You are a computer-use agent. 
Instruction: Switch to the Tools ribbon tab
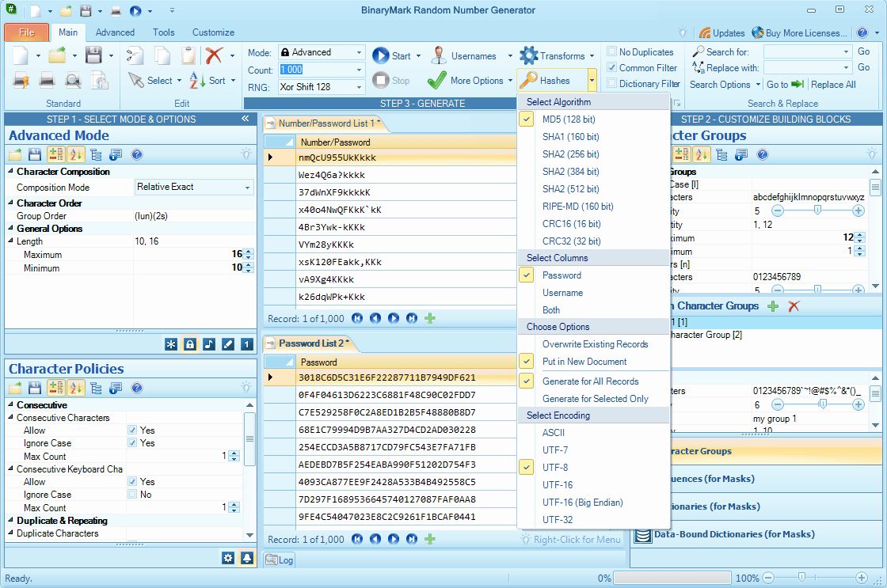(163, 32)
